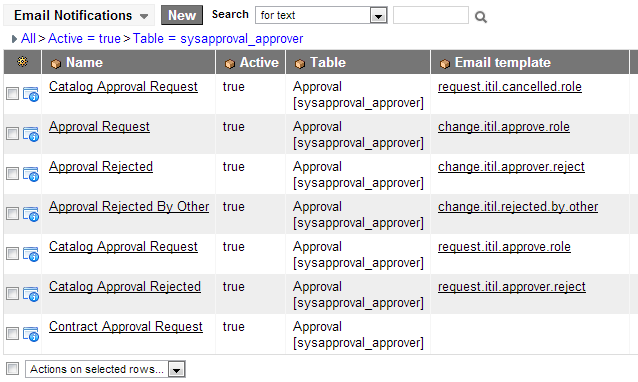Viewport: 638px width, 382px height.
Task: Click the Email template column icon
Action: [445, 63]
